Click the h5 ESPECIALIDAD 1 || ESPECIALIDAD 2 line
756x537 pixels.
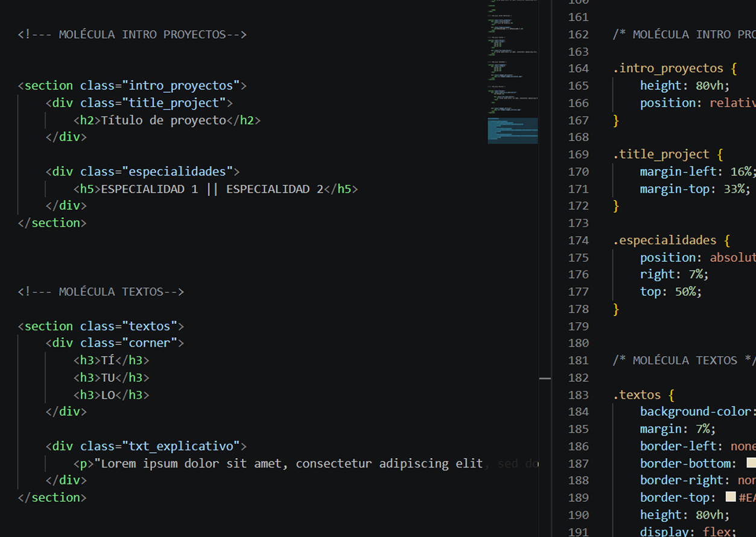click(215, 189)
